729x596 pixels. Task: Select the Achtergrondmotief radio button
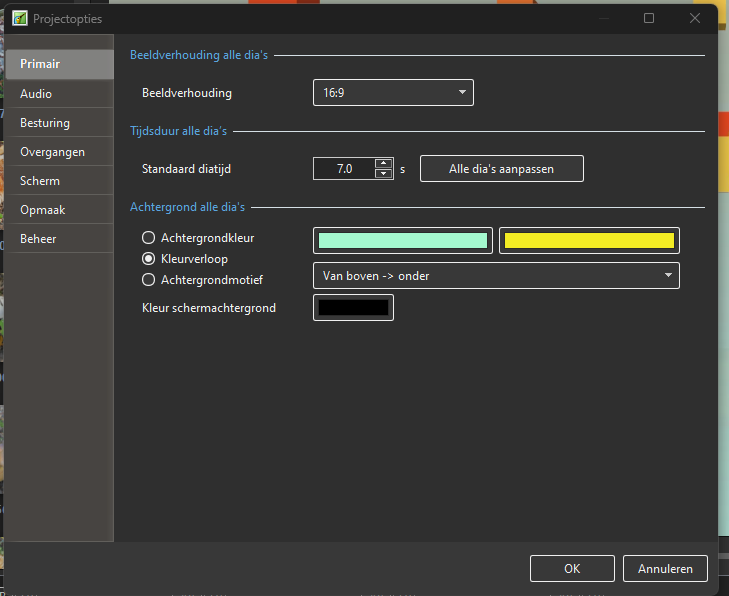click(x=148, y=279)
